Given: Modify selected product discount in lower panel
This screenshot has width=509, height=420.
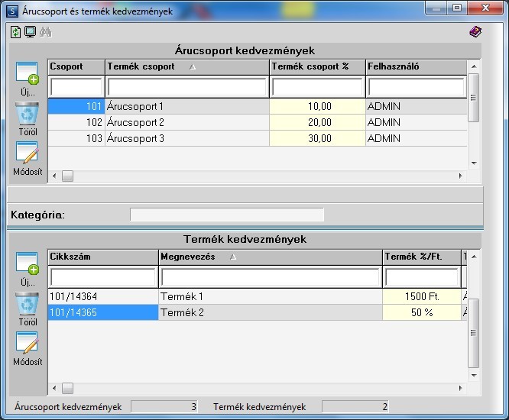Looking at the screenshot, I should coord(28,349).
